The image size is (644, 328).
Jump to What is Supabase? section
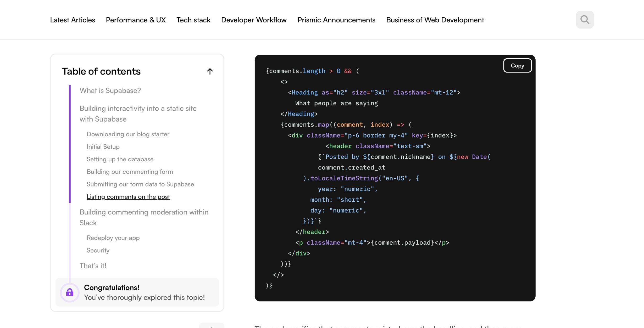(x=110, y=91)
